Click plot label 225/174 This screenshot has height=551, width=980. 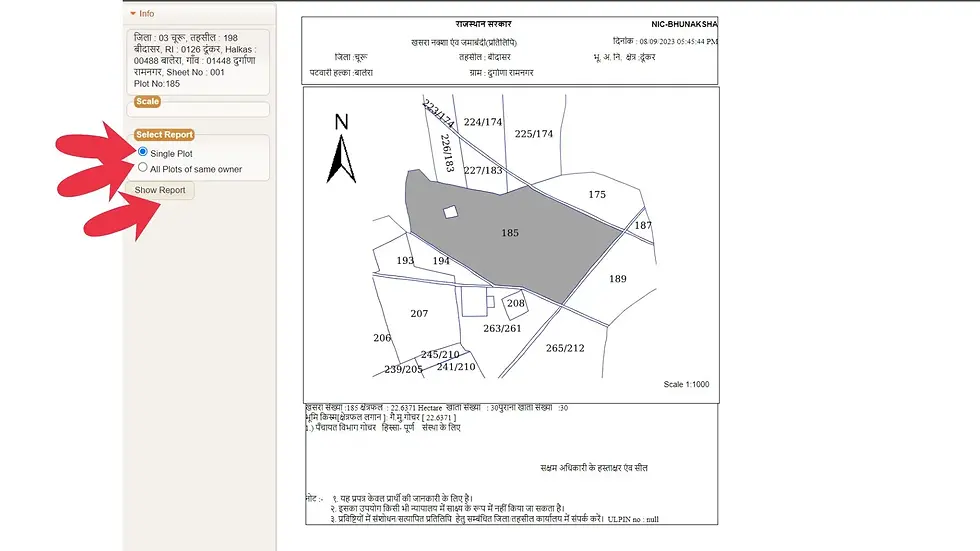534,134
